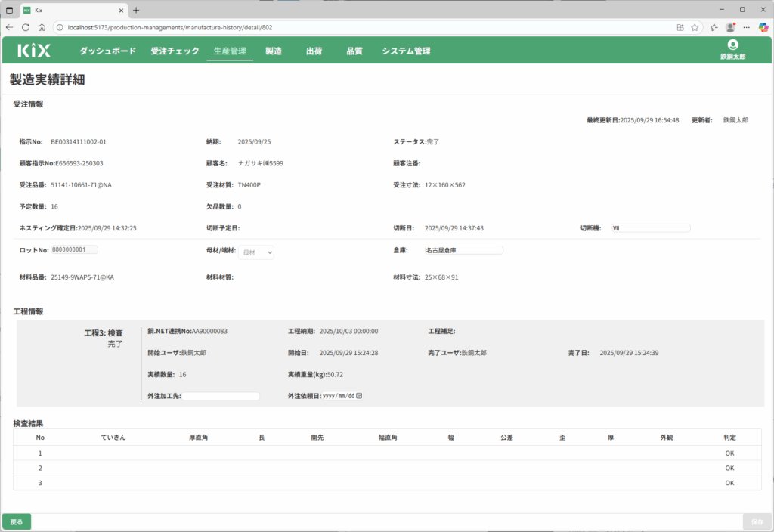Viewport: 774px width, 532px height.
Task: Click the 外注加工先 input field
Action: tap(221, 396)
